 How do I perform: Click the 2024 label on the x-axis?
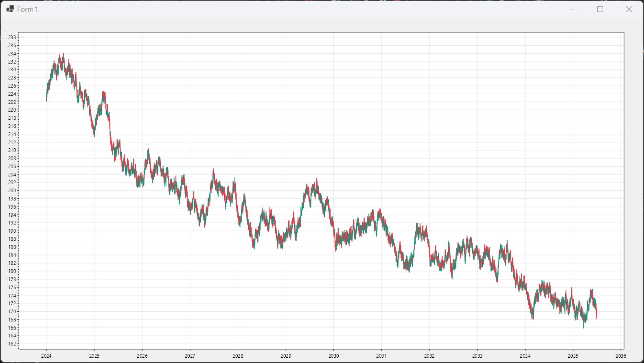(x=46, y=356)
